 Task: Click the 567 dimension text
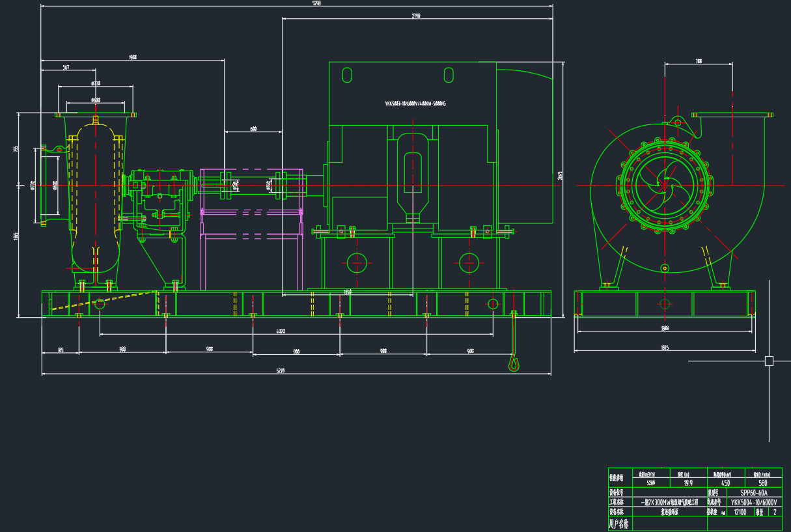[x=66, y=68]
